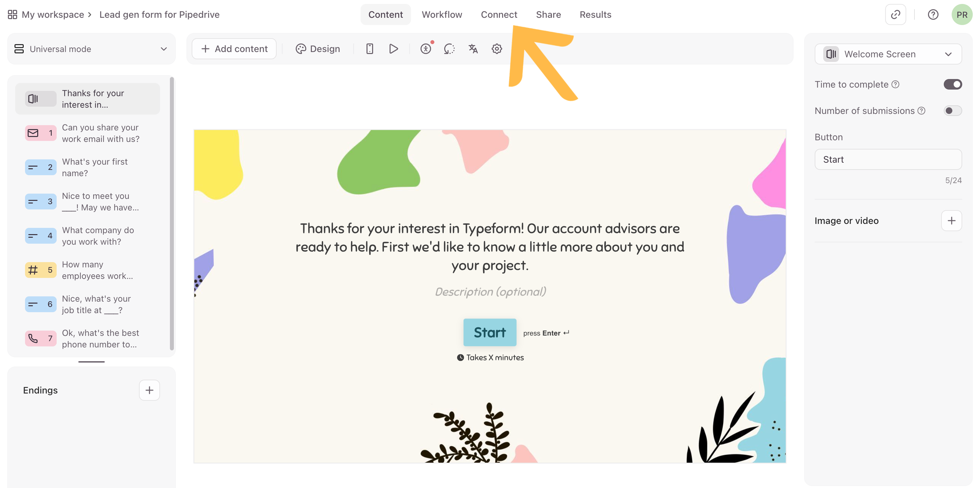Click the Description (optional) placeholder
Screen dimensions: 980x488
(490, 292)
